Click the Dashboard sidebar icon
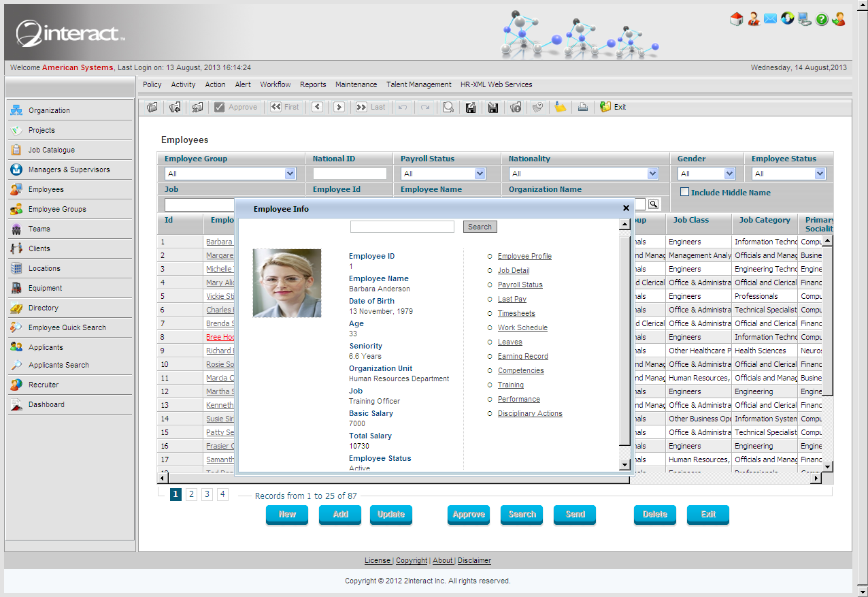The width and height of the screenshot is (868, 597). coord(16,404)
